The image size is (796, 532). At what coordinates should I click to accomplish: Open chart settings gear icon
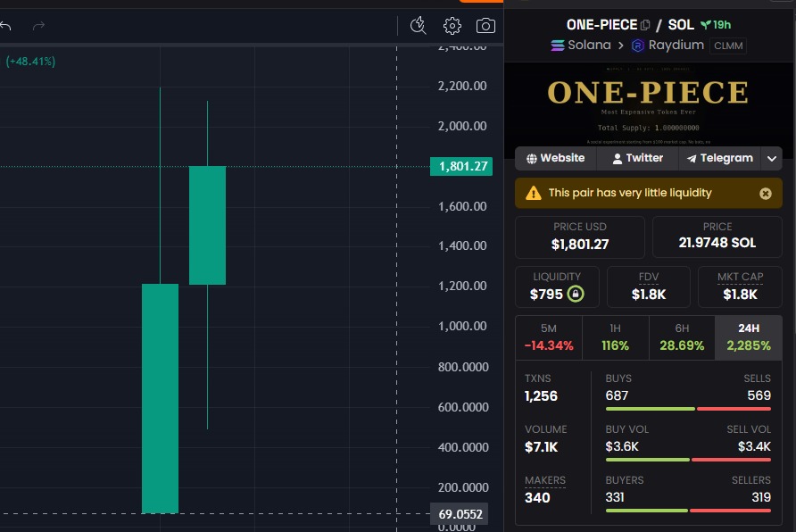452,25
